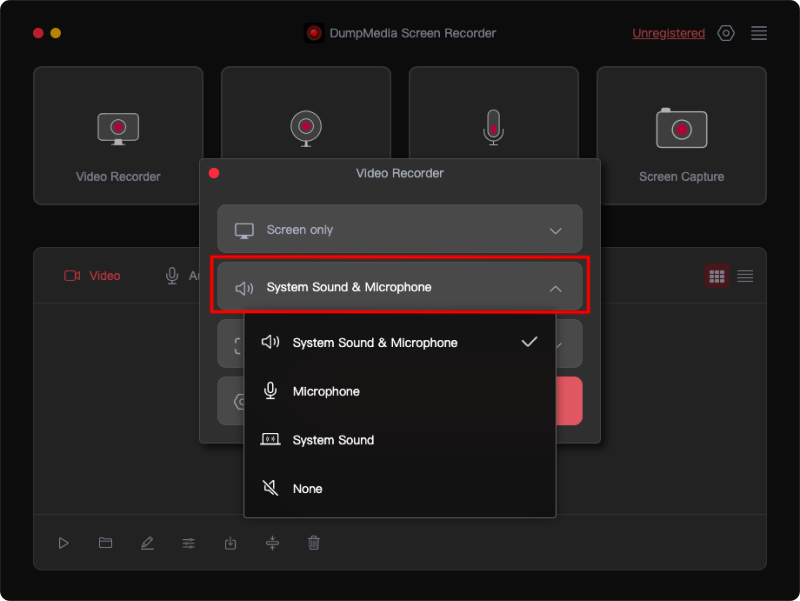
Task: Click the checkmark on System Sound & Microphone
Action: 529,342
